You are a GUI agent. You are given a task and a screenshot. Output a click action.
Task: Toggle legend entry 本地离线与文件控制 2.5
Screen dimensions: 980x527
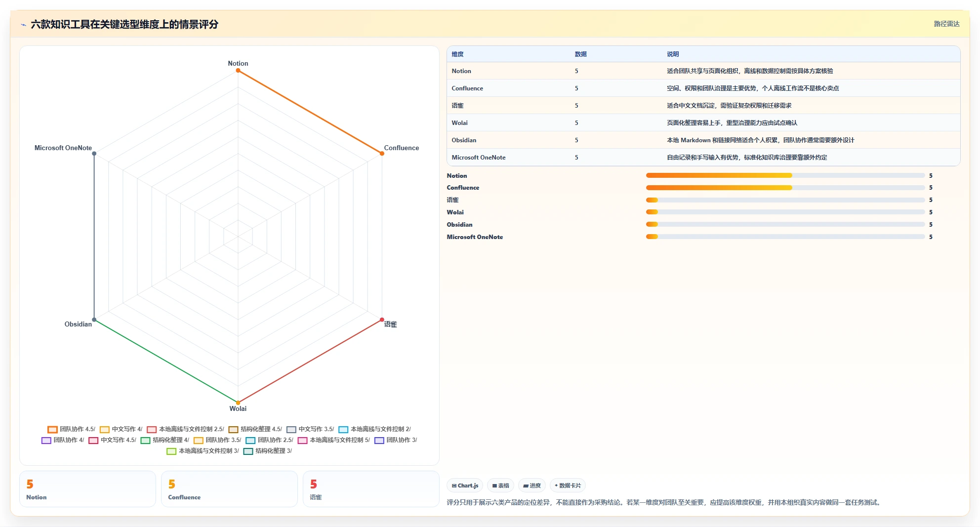(185, 429)
